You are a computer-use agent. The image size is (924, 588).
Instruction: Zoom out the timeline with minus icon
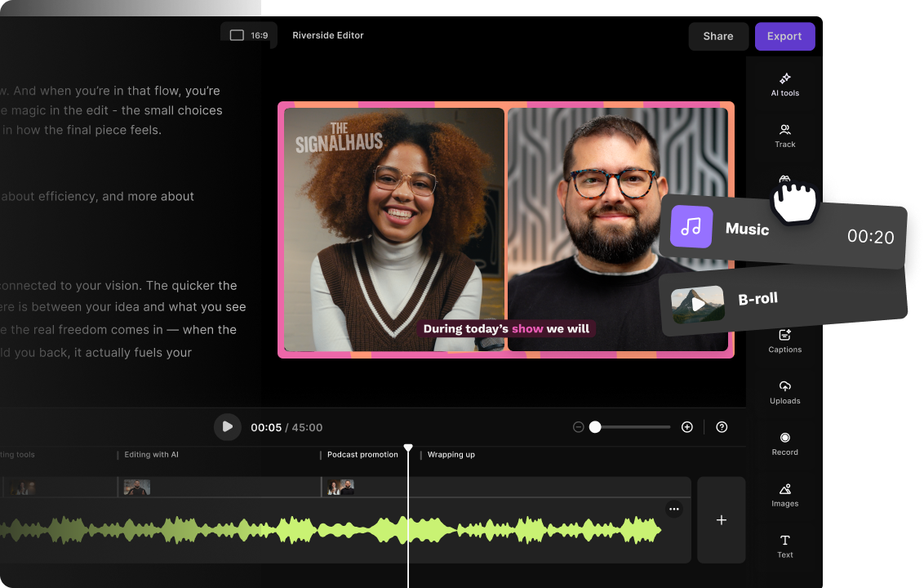pyautogui.click(x=578, y=427)
